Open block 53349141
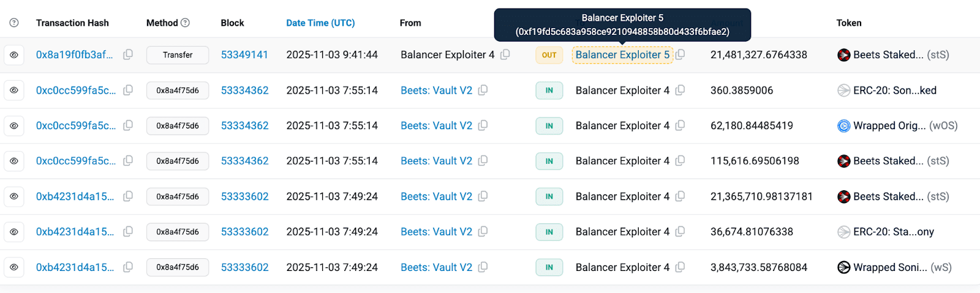This screenshot has width=980, height=293. [x=244, y=54]
